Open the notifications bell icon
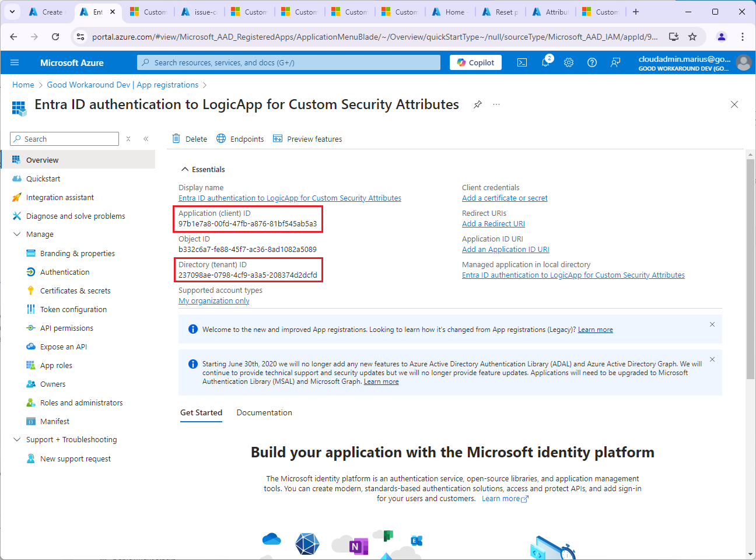756x560 pixels. click(545, 62)
